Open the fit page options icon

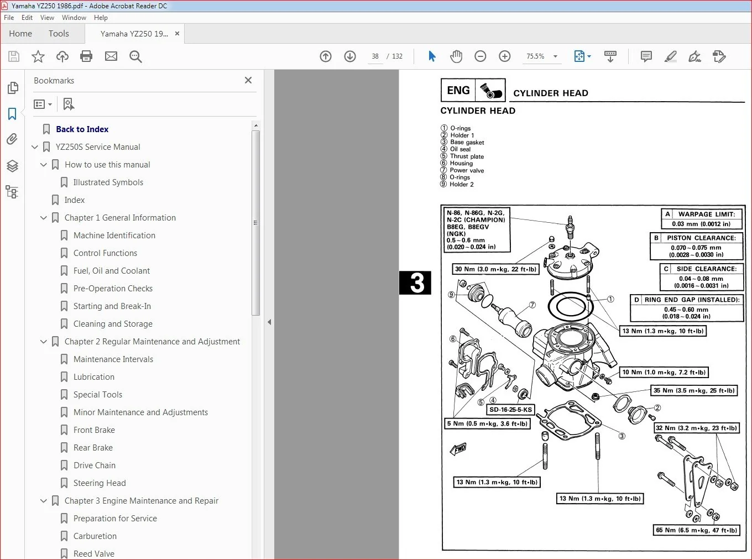(582, 56)
